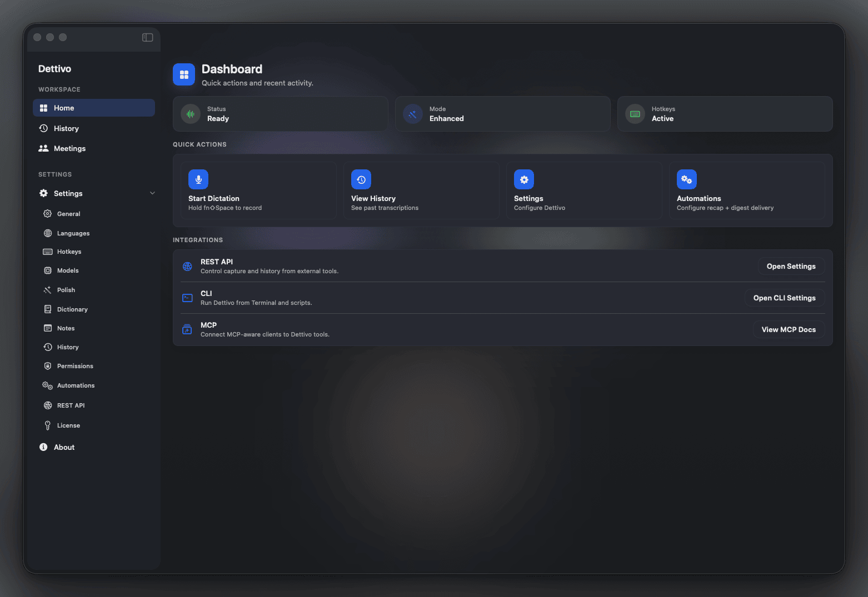Click the Home grid icon in sidebar

[43, 108]
